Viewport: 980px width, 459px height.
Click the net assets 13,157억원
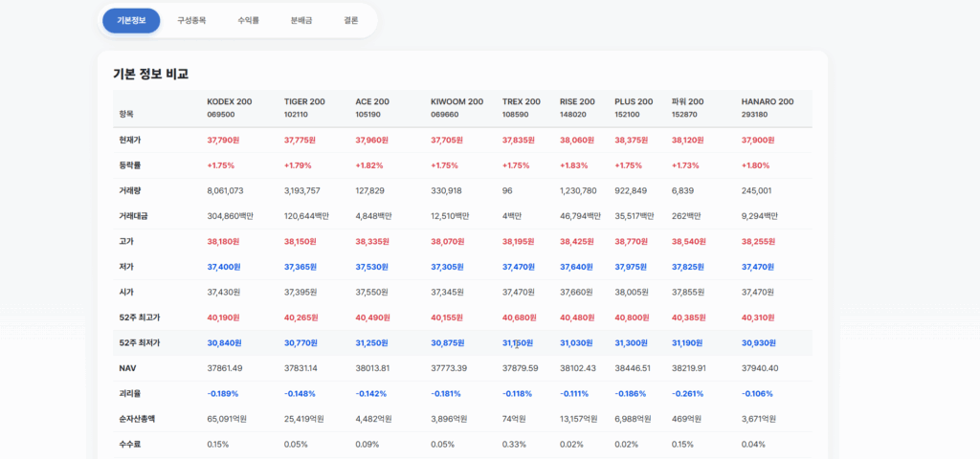click(579, 419)
